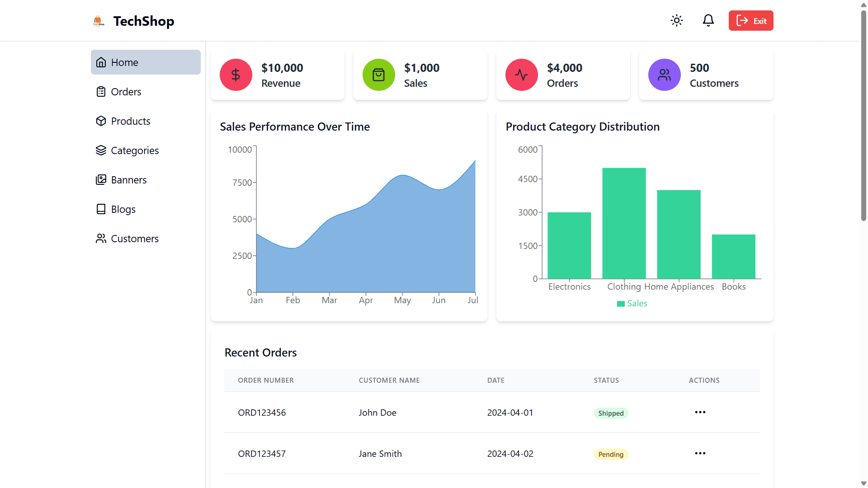This screenshot has width=868, height=488.
Task: Click the Revenue dollar sign icon
Action: click(x=236, y=75)
